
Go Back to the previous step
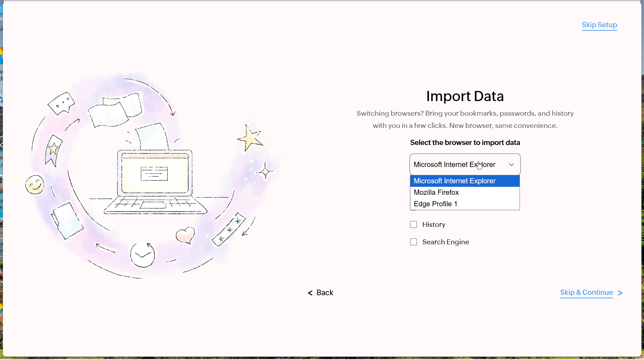tap(325, 293)
